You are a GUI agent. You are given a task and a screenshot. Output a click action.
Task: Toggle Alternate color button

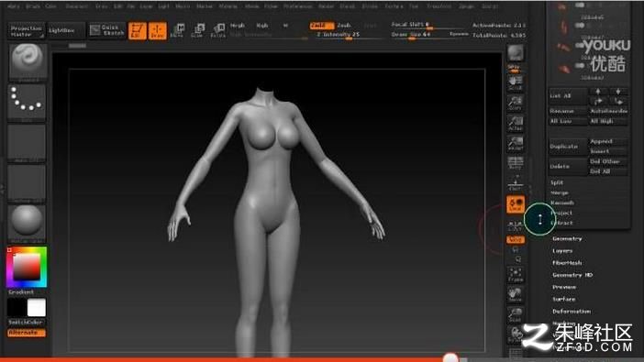(27, 333)
